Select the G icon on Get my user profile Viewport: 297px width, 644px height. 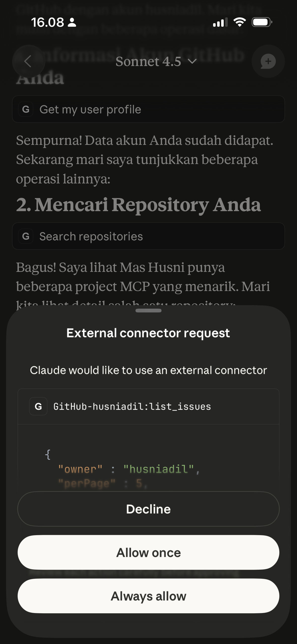(26, 109)
